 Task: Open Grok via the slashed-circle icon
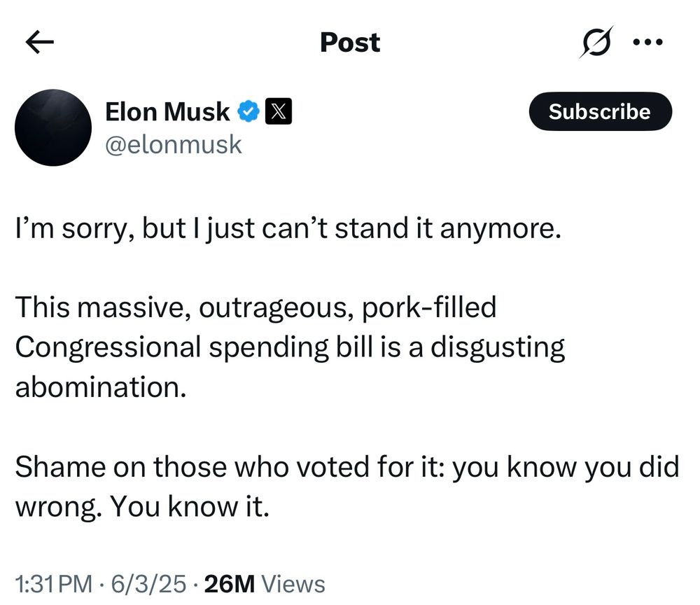point(596,42)
